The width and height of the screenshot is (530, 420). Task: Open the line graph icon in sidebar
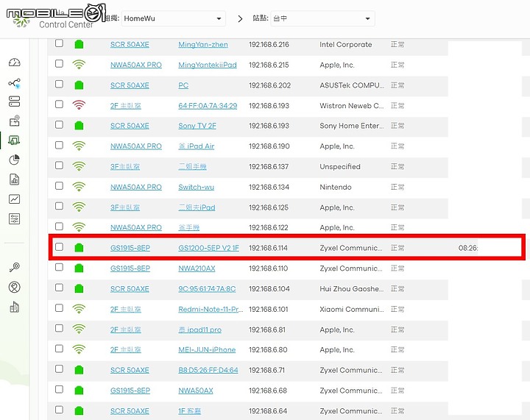coord(14,199)
